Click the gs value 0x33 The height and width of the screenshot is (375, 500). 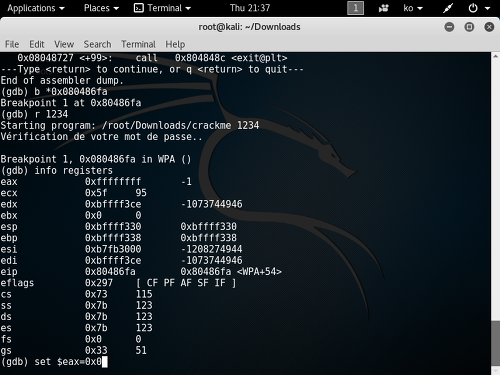coord(96,350)
